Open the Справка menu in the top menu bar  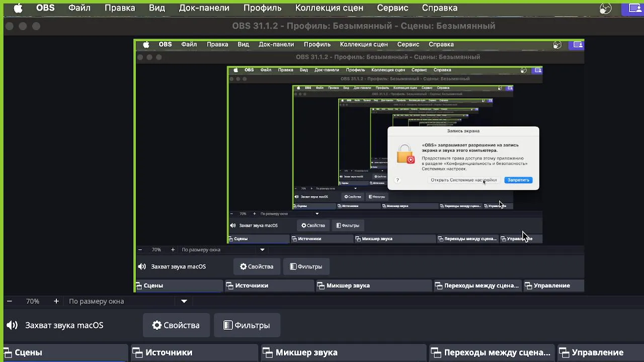pyautogui.click(x=440, y=8)
